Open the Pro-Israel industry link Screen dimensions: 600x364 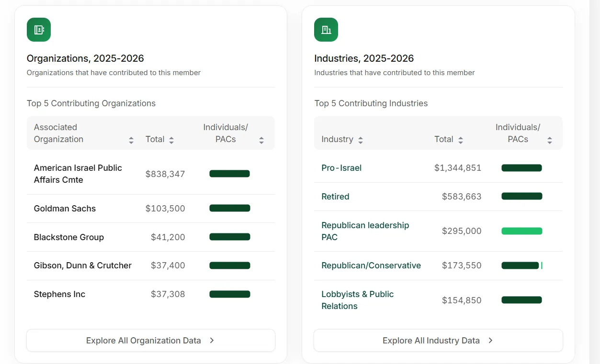[341, 168]
